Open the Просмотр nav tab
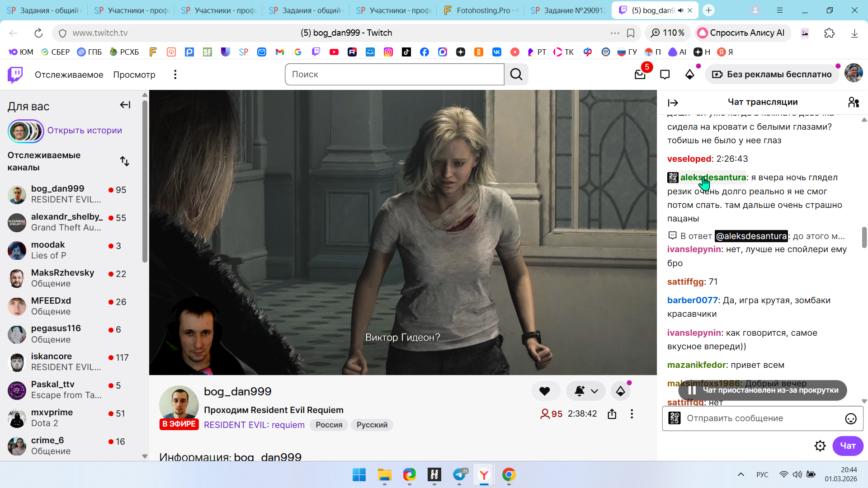868x488 pixels. point(134,75)
